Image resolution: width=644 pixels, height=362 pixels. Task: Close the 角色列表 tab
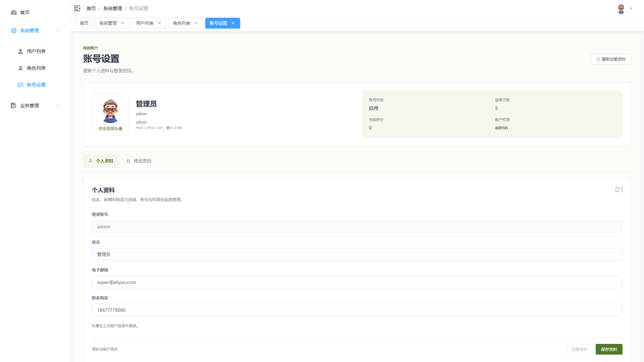click(x=196, y=23)
